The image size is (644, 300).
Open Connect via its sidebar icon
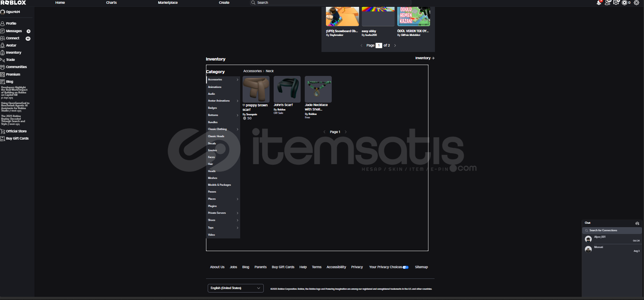pos(2,38)
